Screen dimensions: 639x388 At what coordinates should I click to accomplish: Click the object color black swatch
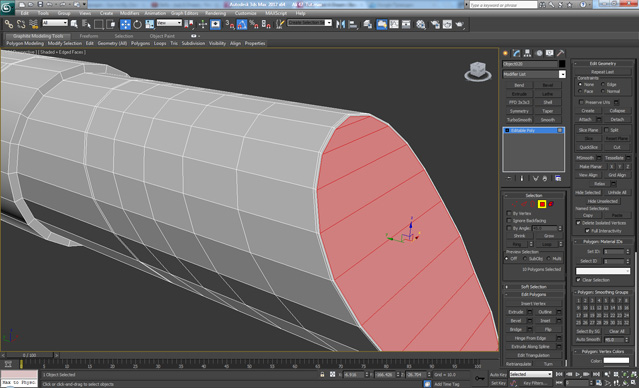pos(562,64)
